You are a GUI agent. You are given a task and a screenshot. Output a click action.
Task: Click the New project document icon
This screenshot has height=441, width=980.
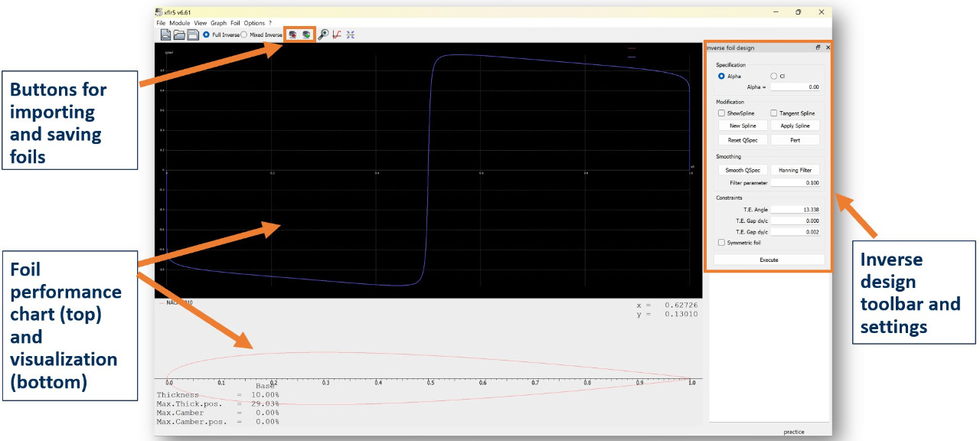tap(165, 34)
